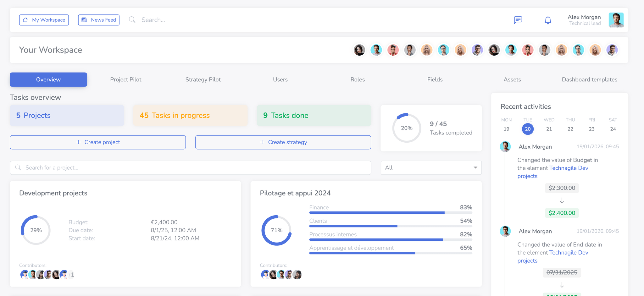This screenshot has height=296, width=644.
Task: Open the notifications bell
Action: point(548,20)
